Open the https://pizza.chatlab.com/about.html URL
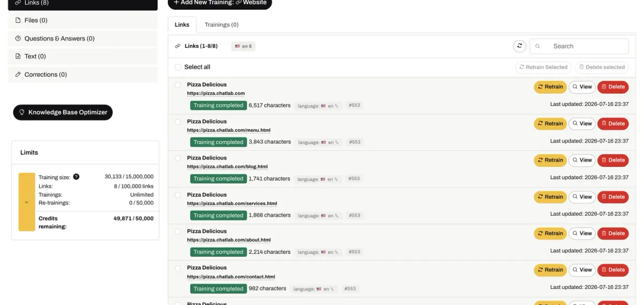 point(229,241)
